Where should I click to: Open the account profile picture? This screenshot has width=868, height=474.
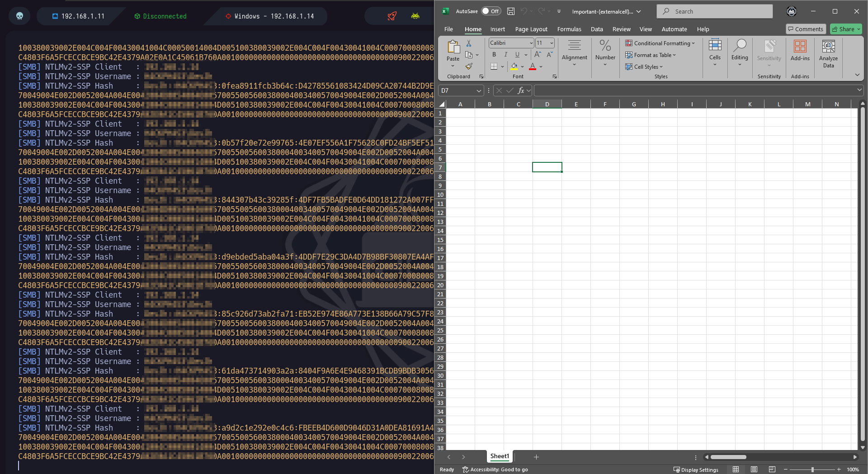click(791, 11)
